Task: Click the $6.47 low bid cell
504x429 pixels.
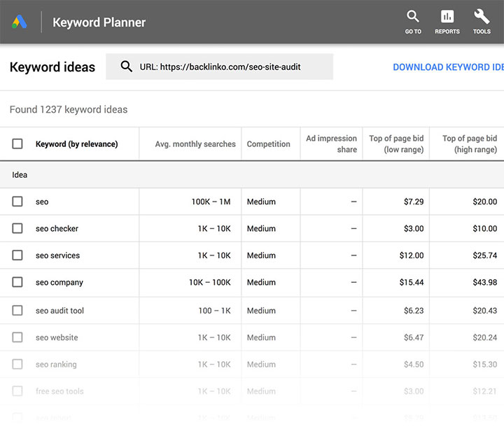Action: 414,337
